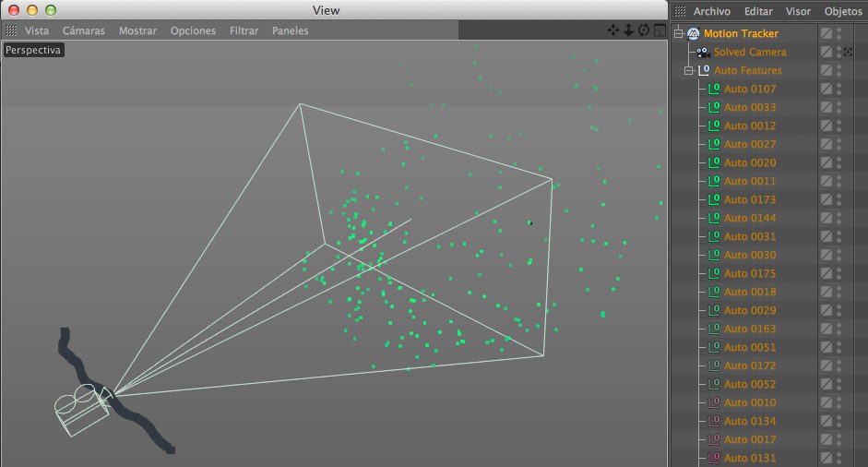The height and width of the screenshot is (467, 868).
Task: Toggle the Auto 0163 layer box
Action: pos(826,329)
